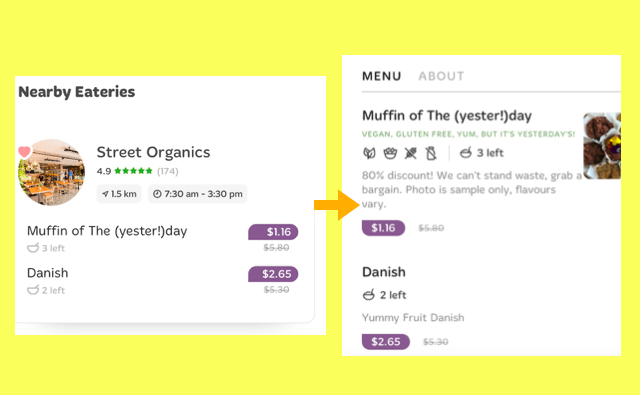Switch to the MENU tab

[x=382, y=76]
